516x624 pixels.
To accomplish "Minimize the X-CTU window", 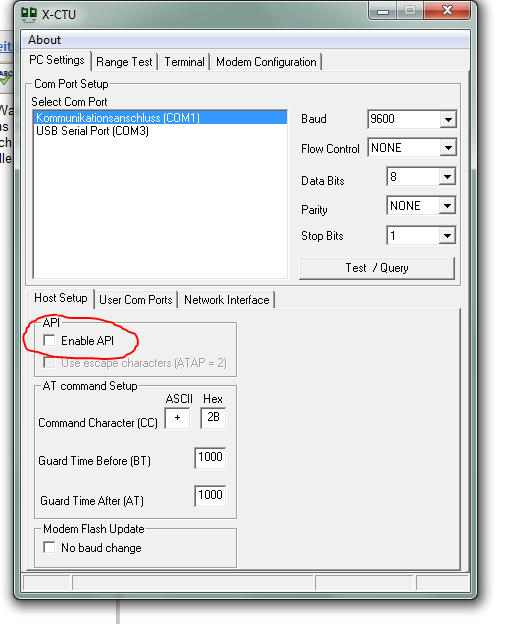I will coord(382,11).
